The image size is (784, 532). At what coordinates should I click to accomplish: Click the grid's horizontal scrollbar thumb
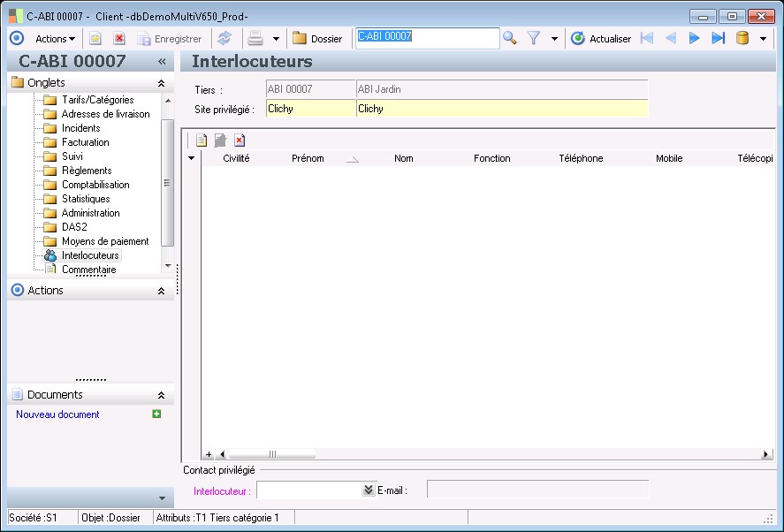point(272,454)
